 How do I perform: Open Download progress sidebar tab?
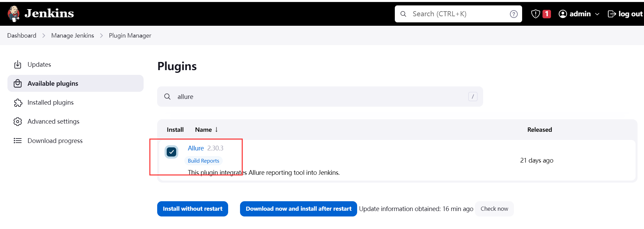click(x=75, y=141)
